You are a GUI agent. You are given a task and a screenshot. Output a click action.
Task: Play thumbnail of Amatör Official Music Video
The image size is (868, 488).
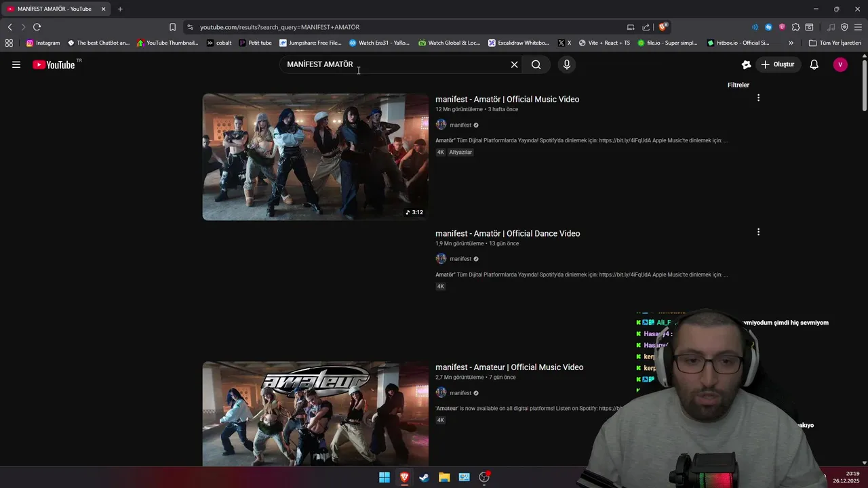point(315,157)
